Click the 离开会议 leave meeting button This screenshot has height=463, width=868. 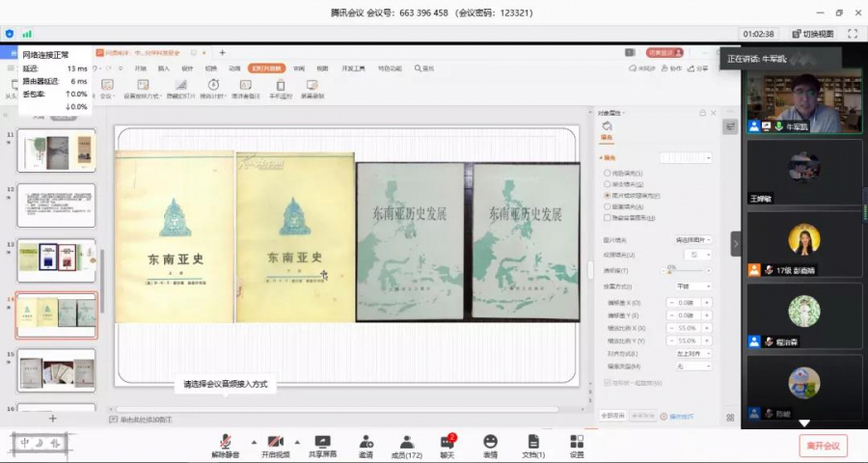823,445
